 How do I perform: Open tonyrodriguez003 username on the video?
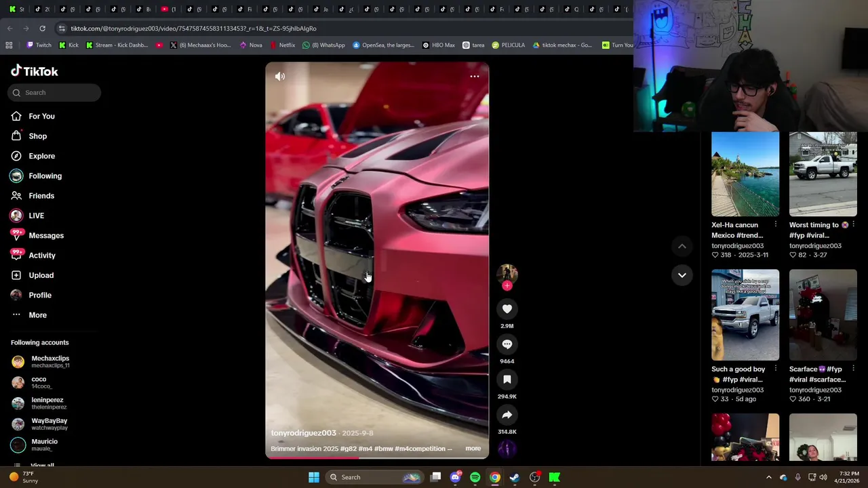click(303, 433)
